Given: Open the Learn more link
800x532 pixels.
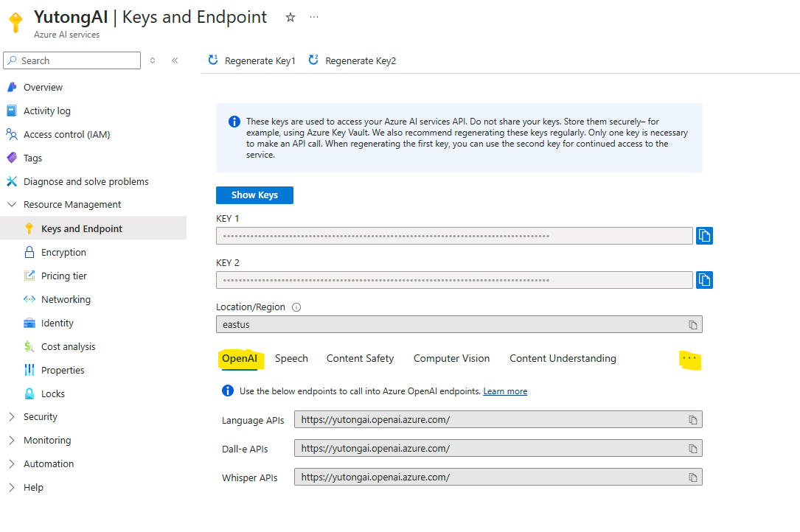Looking at the screenshot, I should [505, 391].
